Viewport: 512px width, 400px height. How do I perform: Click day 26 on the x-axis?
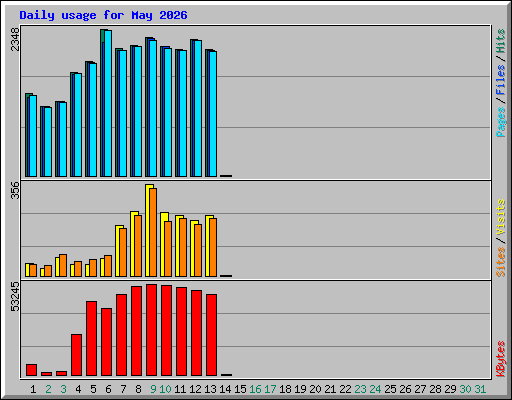pyautogui.click(x=405, y=389)
